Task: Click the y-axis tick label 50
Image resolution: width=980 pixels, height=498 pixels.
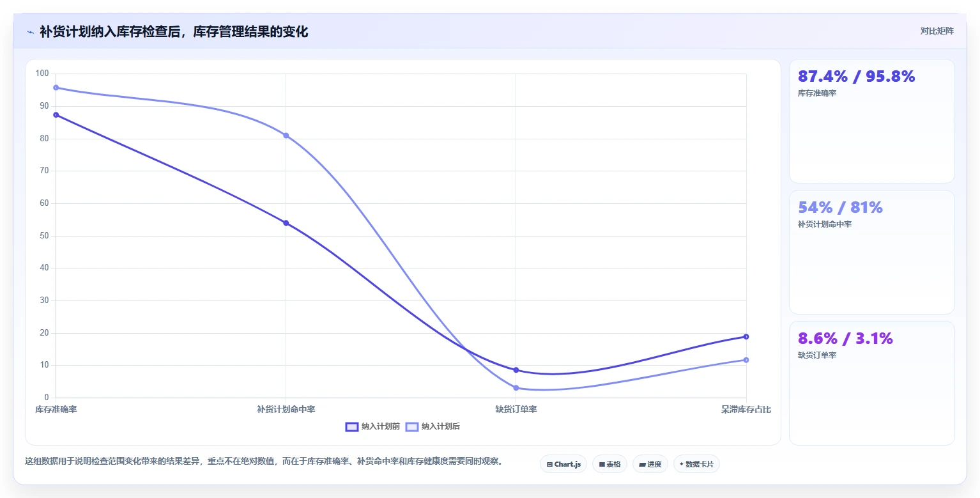Action: 45,236
